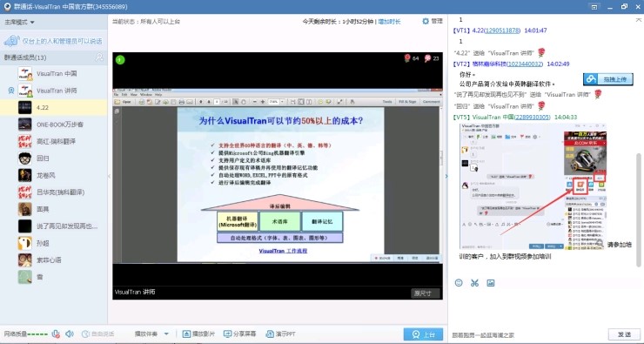Select member 4.22 in list
The image size is (644, 344).
[54, 107]
